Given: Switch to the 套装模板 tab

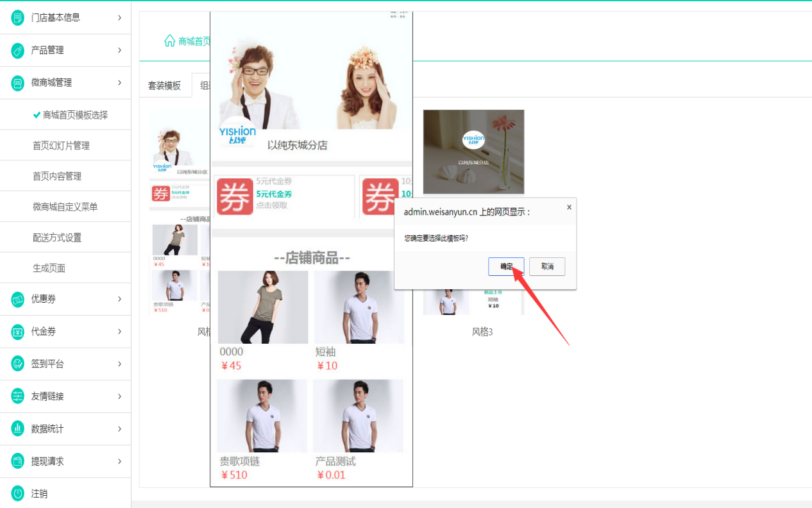Looking at the screenshot, I should pos(165,85).
